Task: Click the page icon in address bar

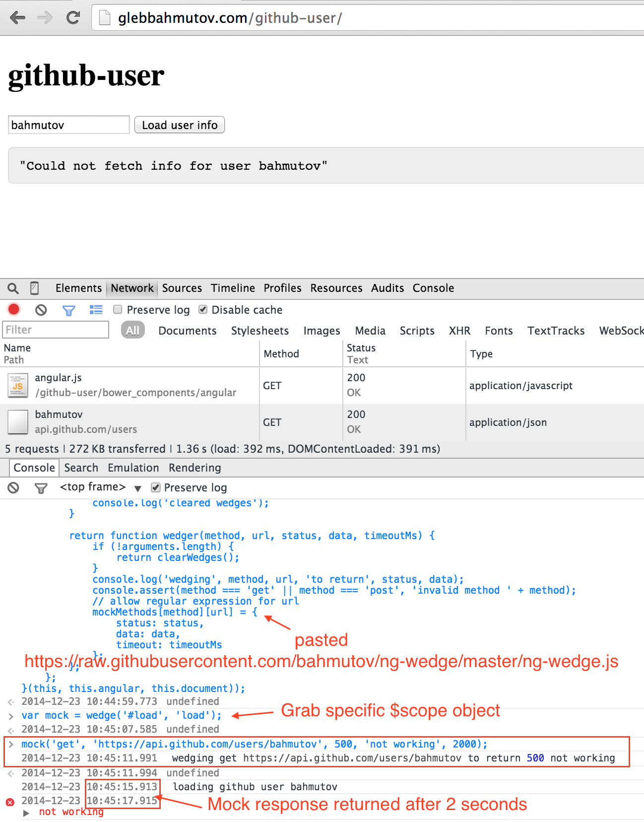Action: (105, 18)
